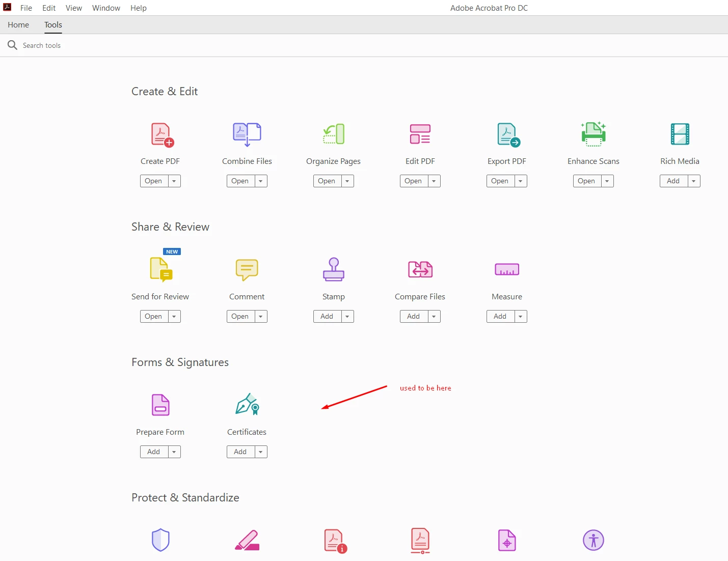
Task: Open the Prepare Form dropdown arrow
Action: [174, 452]
